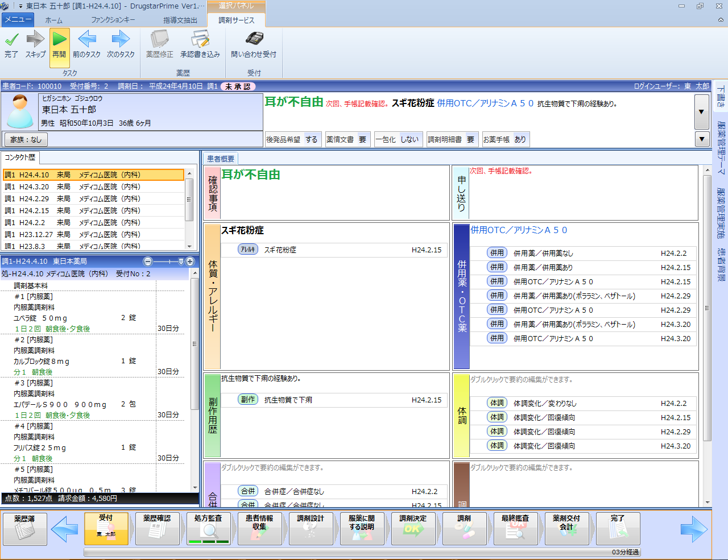The height and width of the screenshot is (560, 728).
Task: Select the コンタクト歴 tab
Action: pos(20,157)
